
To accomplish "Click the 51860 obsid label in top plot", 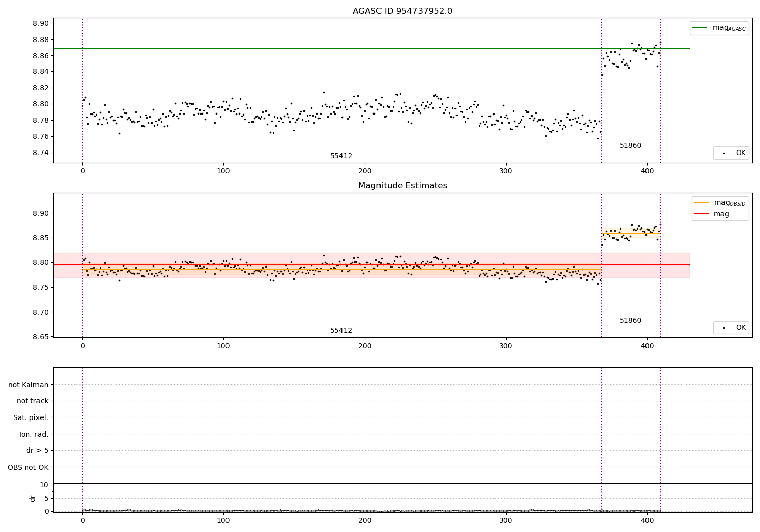I will pyautogui.click(x=630, y=146).
